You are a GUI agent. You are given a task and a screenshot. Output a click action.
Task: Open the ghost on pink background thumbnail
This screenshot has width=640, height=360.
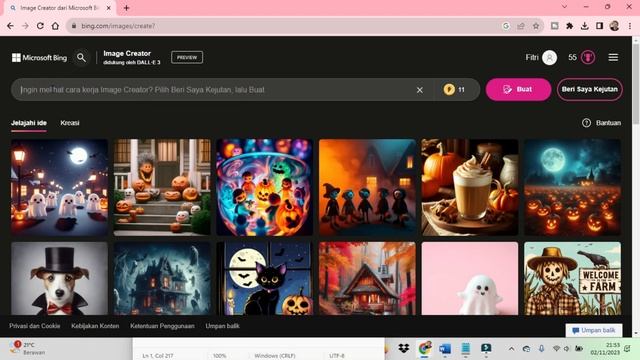coord(470,278)
